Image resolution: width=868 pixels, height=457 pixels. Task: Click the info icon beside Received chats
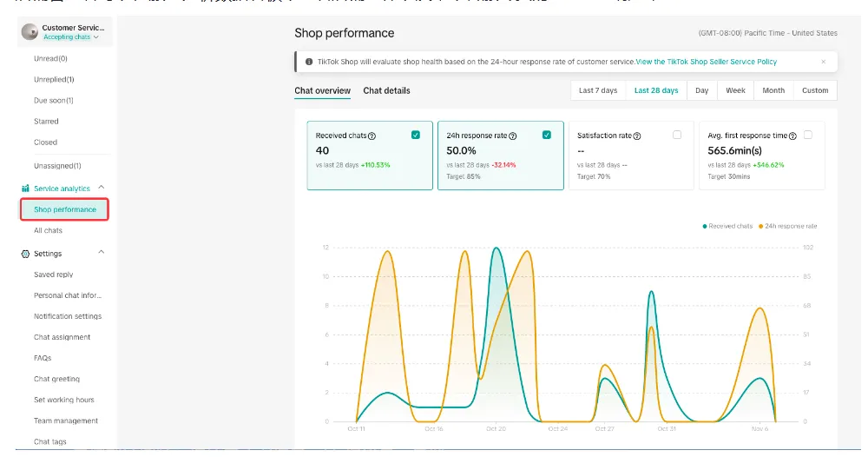(x=372, y=136)
